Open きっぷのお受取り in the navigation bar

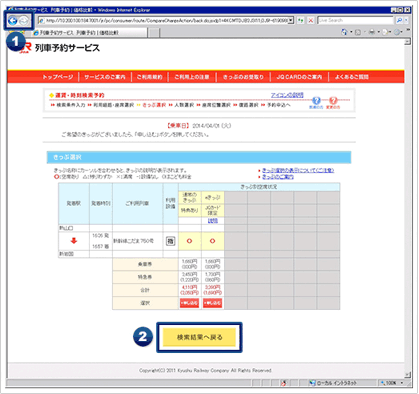tap(243, 77)
